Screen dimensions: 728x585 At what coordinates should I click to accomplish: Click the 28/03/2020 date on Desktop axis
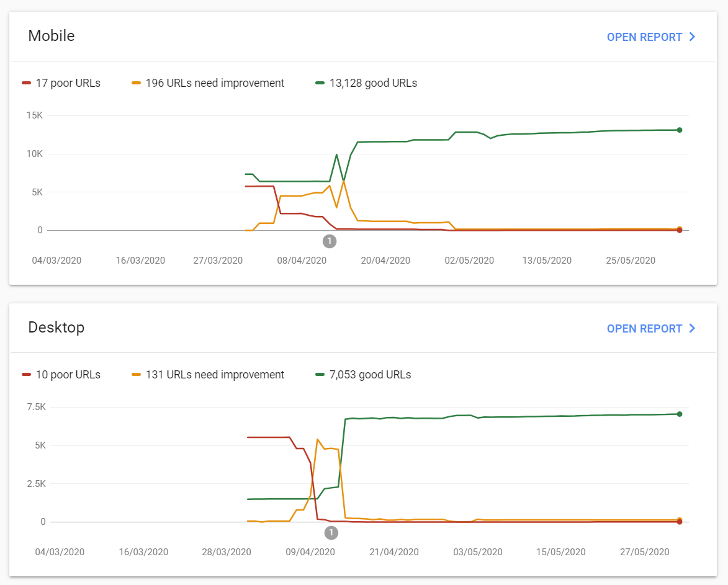[x=226, y=552]
